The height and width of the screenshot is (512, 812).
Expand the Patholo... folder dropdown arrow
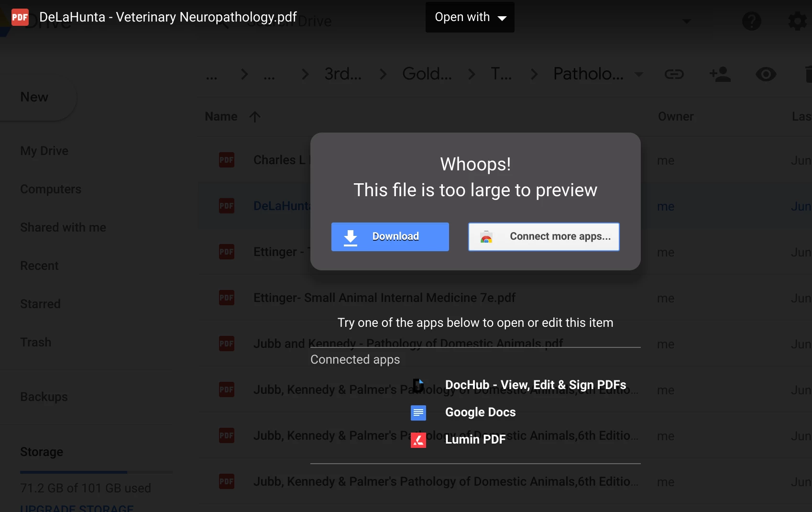point(638,74)
